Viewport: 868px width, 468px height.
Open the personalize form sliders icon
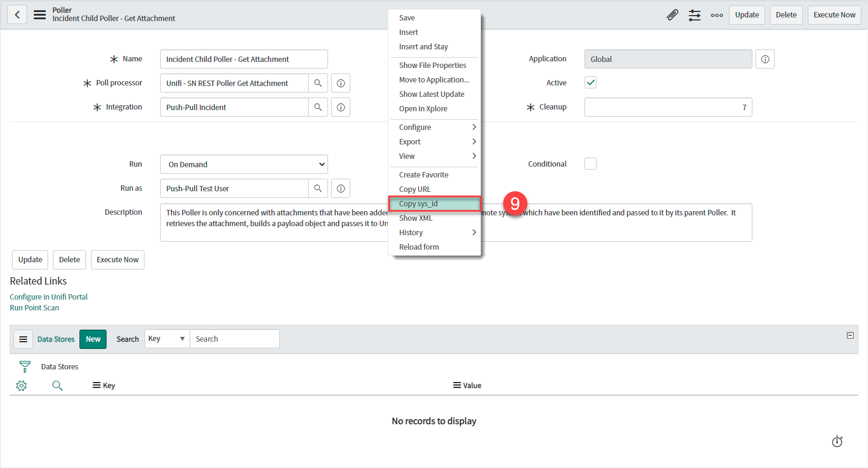(694, 14)
